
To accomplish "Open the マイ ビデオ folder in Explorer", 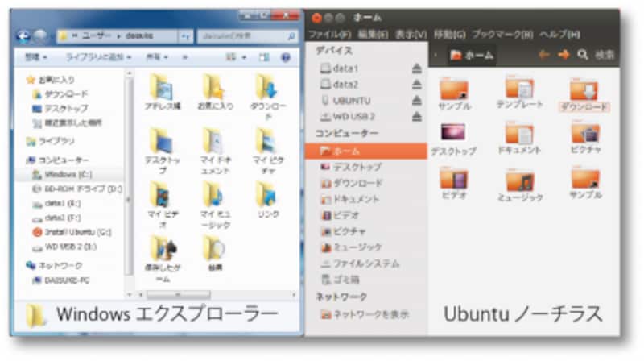I will [163, 205].
